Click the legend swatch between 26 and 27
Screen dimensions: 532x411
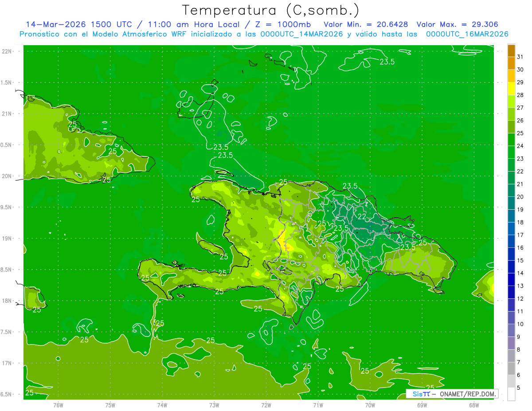(511, 114)
